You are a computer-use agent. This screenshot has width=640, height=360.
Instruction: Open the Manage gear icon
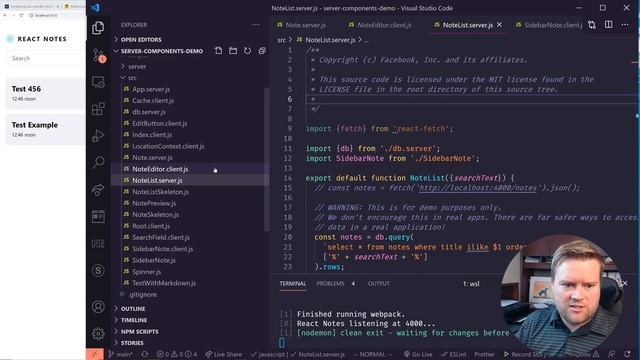(98, 333)
